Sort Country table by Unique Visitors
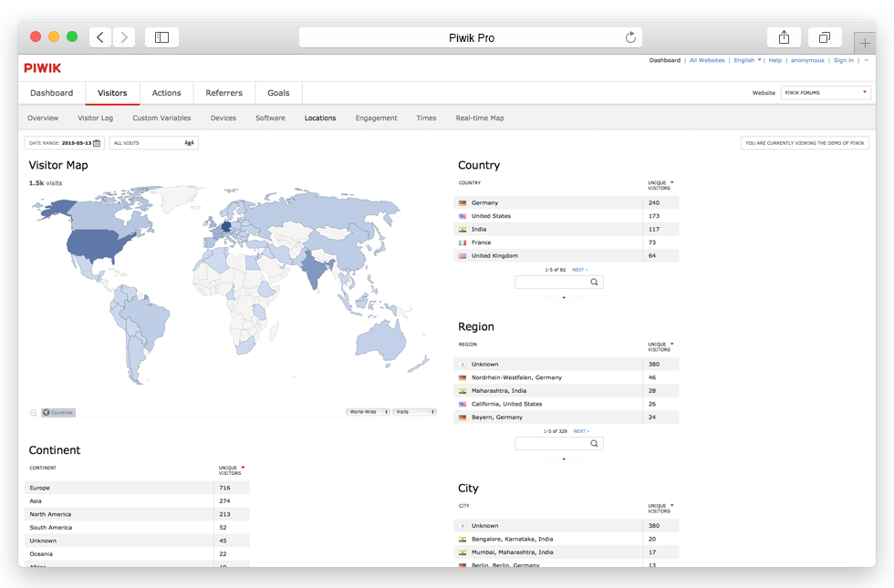This screenshot has height=588, width=894. pos(660,185)
